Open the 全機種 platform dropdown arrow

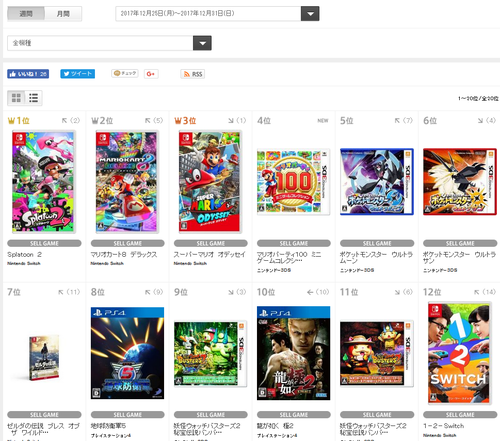point(202,43)
